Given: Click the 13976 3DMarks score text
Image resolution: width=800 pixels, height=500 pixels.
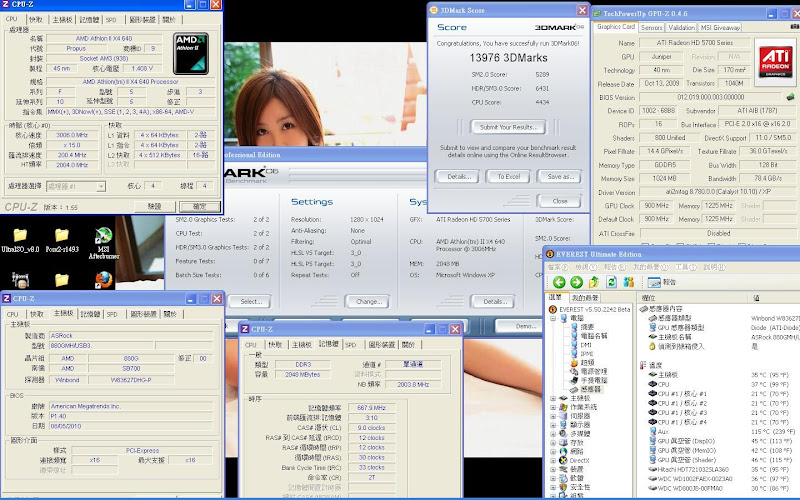Looking at the screenshot, I should pos(508,58).
